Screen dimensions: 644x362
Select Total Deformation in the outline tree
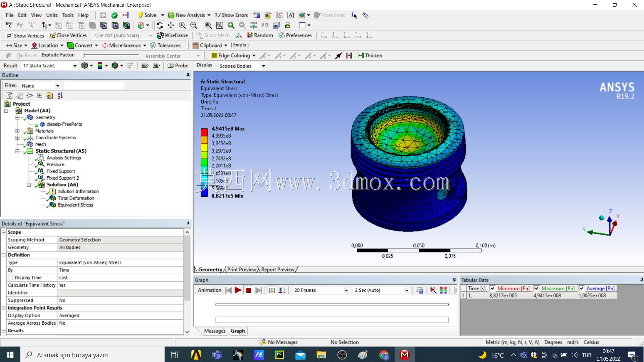(x=76, y=198)
